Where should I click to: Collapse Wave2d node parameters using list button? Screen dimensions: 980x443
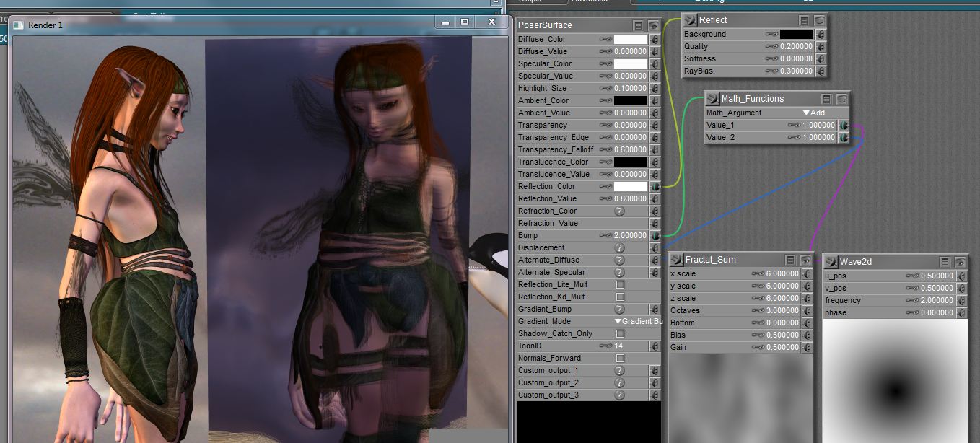[945, 262]
